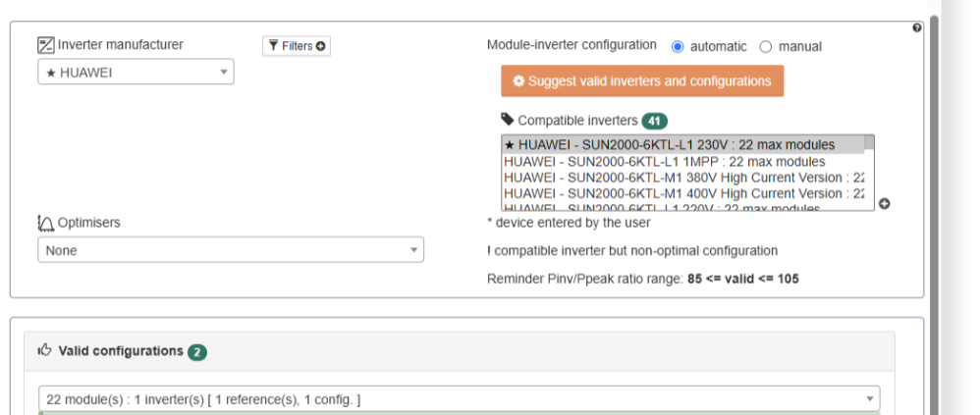Screen dimensions: 980x415
Task: Open the Filters button
Action: pyautogui.click(x=297, y=45)
